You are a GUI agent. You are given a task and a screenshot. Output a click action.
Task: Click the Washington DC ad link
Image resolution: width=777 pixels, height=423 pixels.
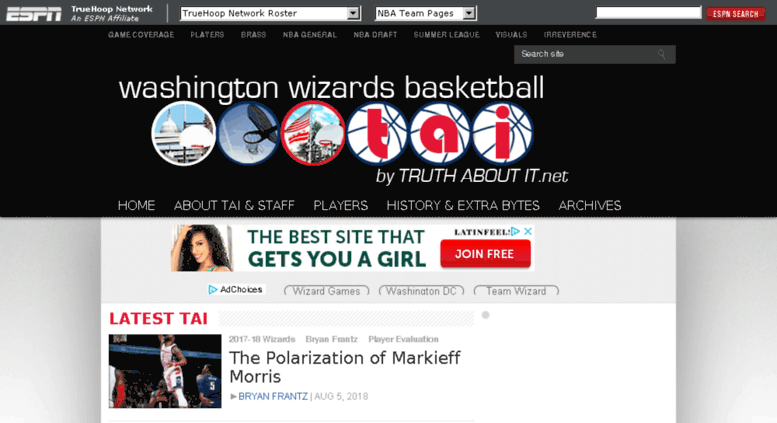point(421,291)
